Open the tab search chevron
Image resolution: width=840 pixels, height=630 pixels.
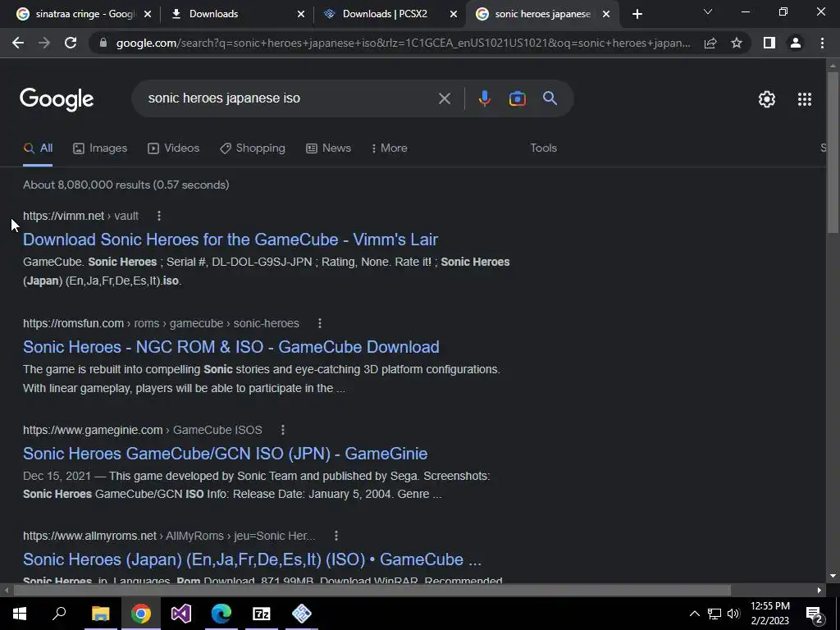pyautogui.click(x=708, y=11)
